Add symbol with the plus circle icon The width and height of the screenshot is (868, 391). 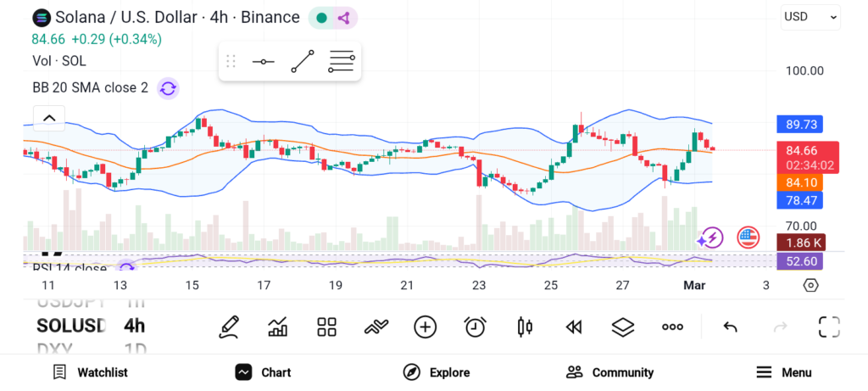tap(425, 327)
